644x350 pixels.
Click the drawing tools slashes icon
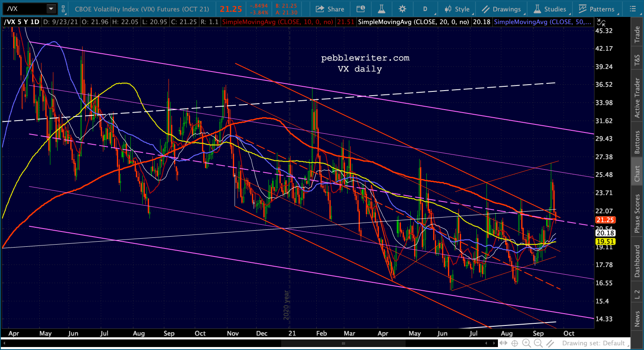pyautogui.click(x=550, y=343)
